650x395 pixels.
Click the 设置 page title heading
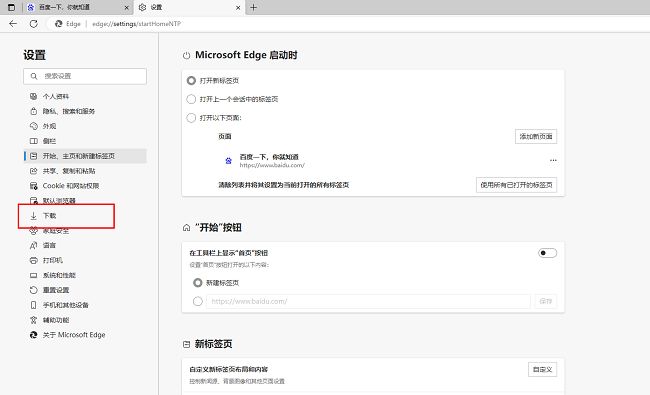coord(34,55)
